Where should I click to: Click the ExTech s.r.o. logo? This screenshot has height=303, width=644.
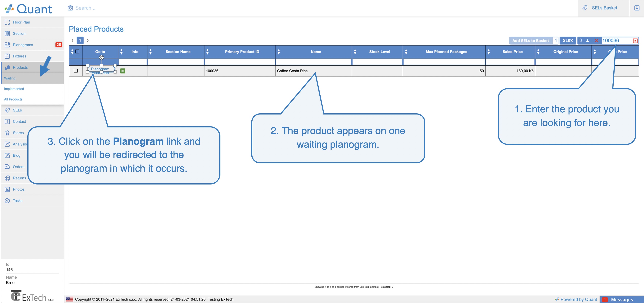click(x=32, y=296)
